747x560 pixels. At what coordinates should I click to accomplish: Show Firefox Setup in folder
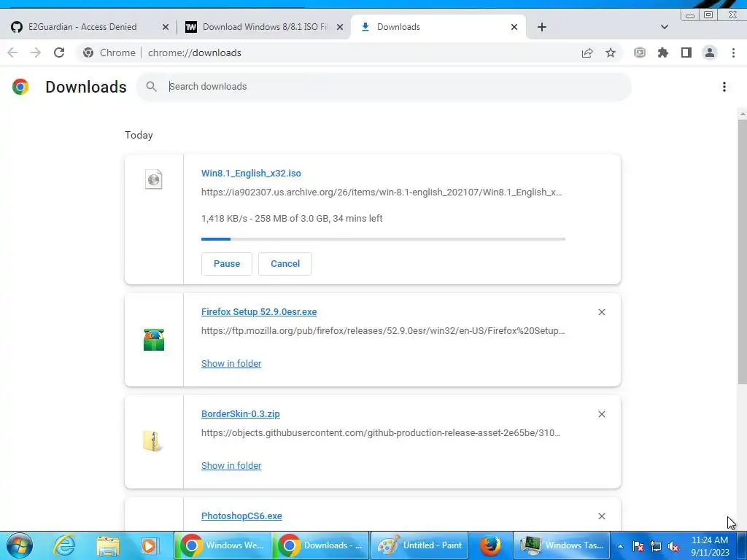231,364
